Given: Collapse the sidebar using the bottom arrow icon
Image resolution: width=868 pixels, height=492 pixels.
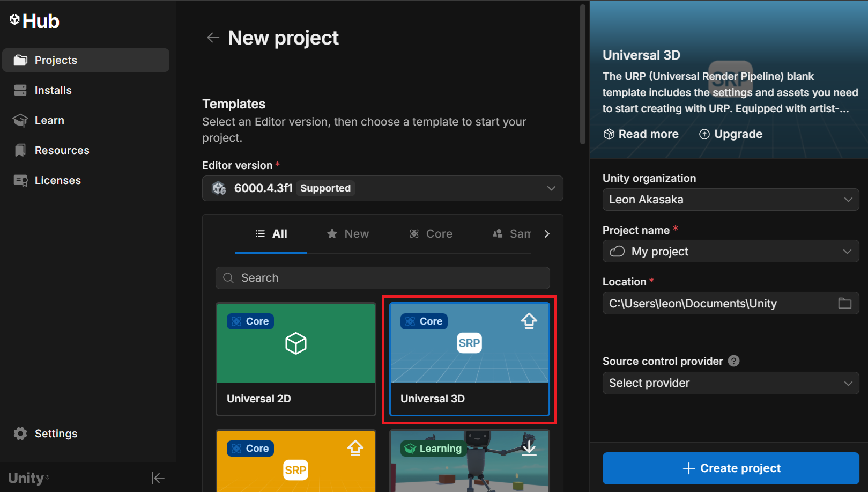Looking at the screenshot, I should pyautogui.click(x=158, y=478).
